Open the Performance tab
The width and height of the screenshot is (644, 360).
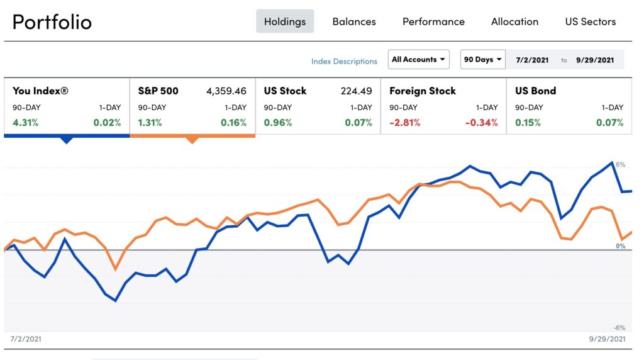tap(433, 21)
